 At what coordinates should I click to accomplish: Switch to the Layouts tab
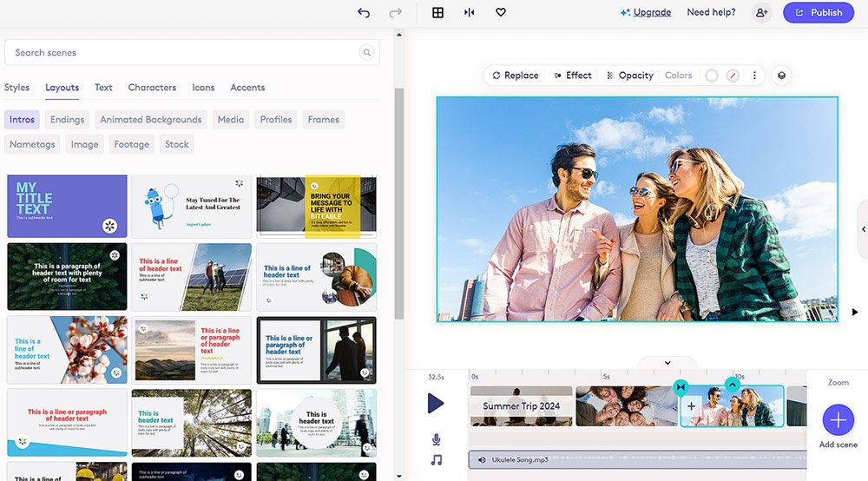(x=62, y=88)
